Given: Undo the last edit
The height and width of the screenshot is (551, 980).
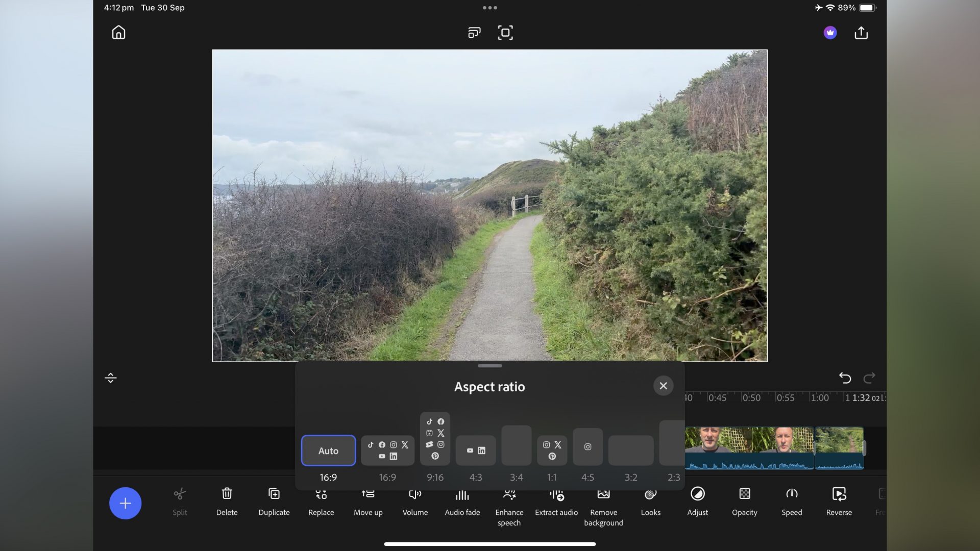Looking at the screenshot, I should (845, 378).
